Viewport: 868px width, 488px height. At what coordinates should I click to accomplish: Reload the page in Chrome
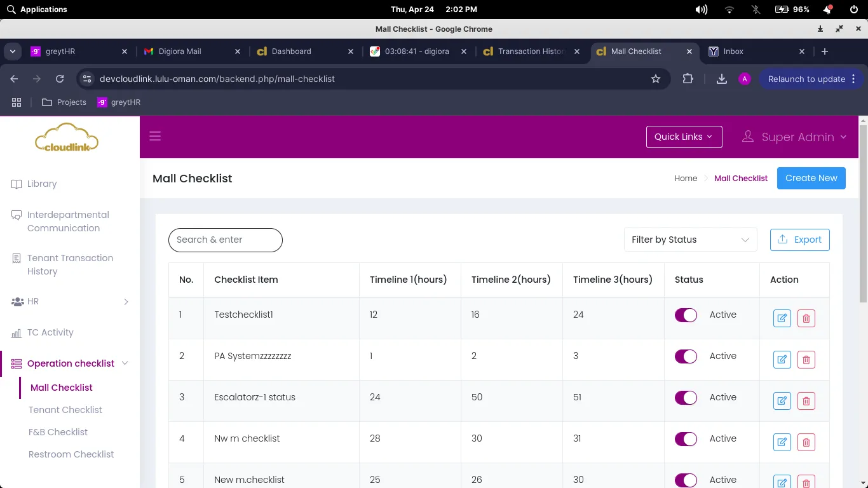coord(60,79)
